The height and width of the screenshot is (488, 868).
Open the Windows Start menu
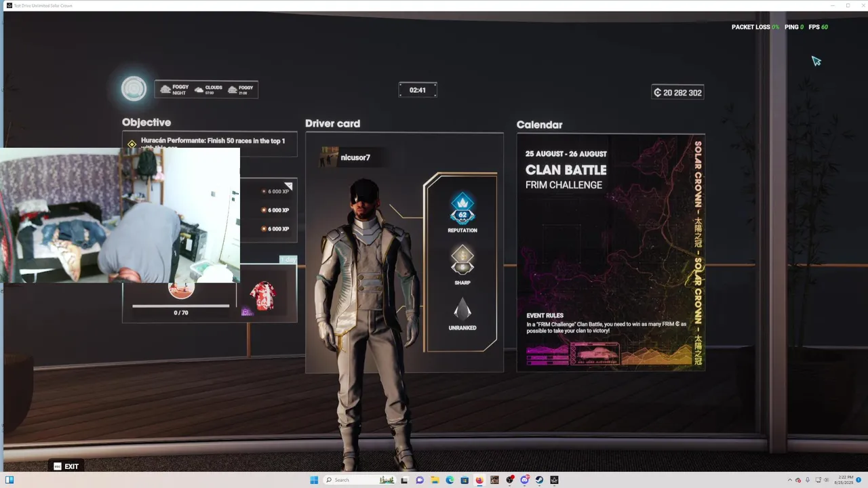314,480
